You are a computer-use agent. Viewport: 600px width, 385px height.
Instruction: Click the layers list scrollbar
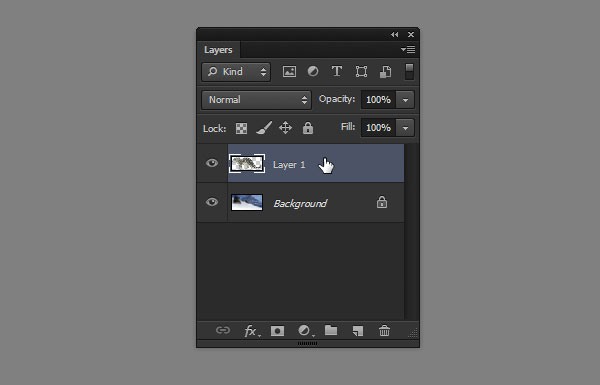click(x=412, y=232)
